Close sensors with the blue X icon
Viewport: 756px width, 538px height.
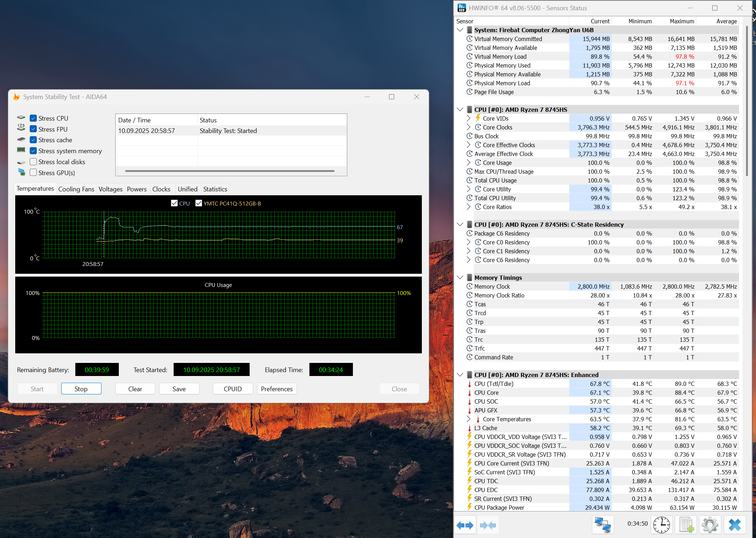pos(734,525)
